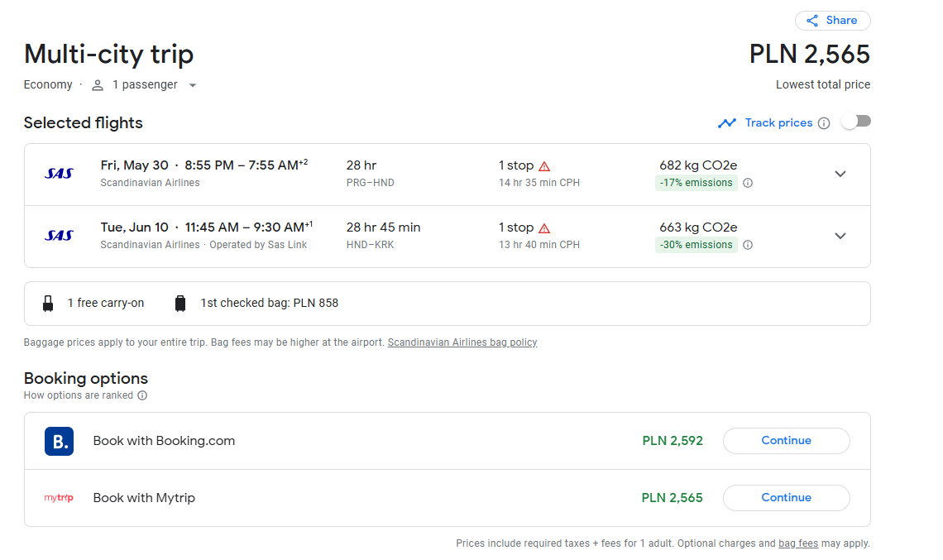Click SAS logo on PRG–HND flight
The width and height of the screenshot is (943, 560).
[59, 174]
